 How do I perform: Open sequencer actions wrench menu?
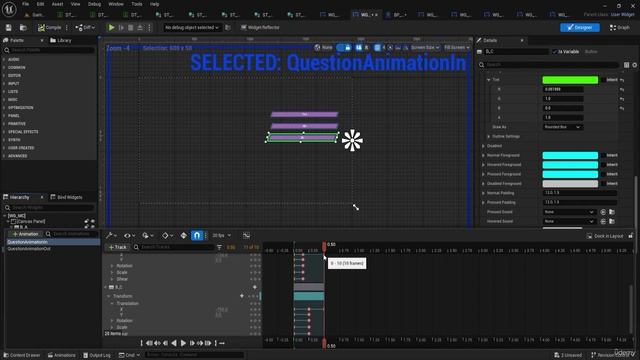click(x=111, y=236)
